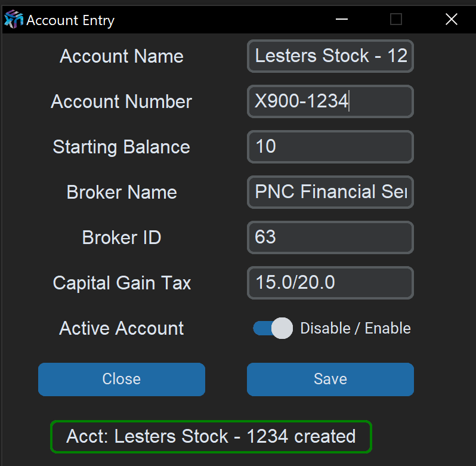Click the Account Name label
Image resolution: width=476 pixels, height=466 pixels.
pyautogui.click(x=122, y=56)
